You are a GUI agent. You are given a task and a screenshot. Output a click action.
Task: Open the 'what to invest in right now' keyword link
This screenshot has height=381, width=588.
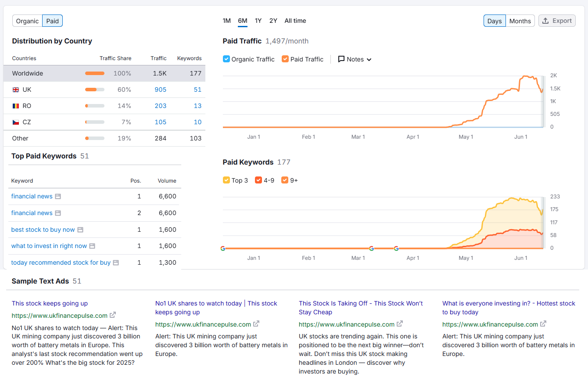(x=49, y=246)
